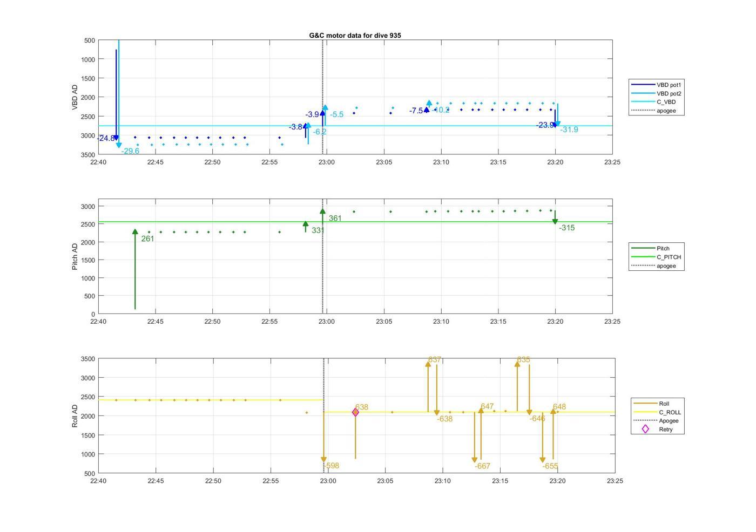
Task: Click '500' top y-axis tick on VBD plot
Action: tap(90, 40)
